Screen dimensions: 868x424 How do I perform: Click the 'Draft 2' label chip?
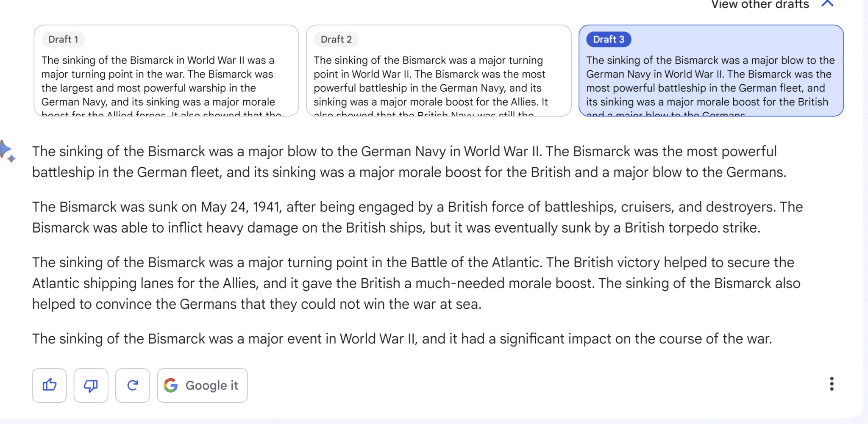tap(336, 39)
